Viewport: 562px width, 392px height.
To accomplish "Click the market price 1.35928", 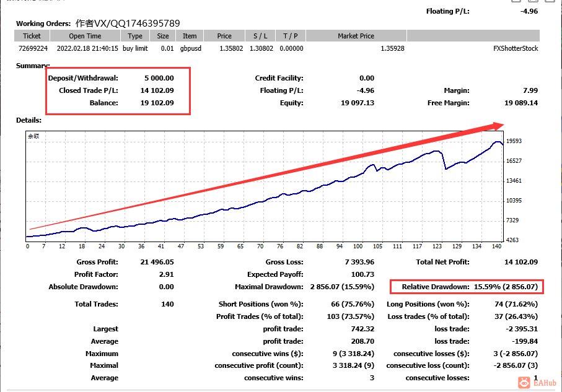I will [392, 48].
